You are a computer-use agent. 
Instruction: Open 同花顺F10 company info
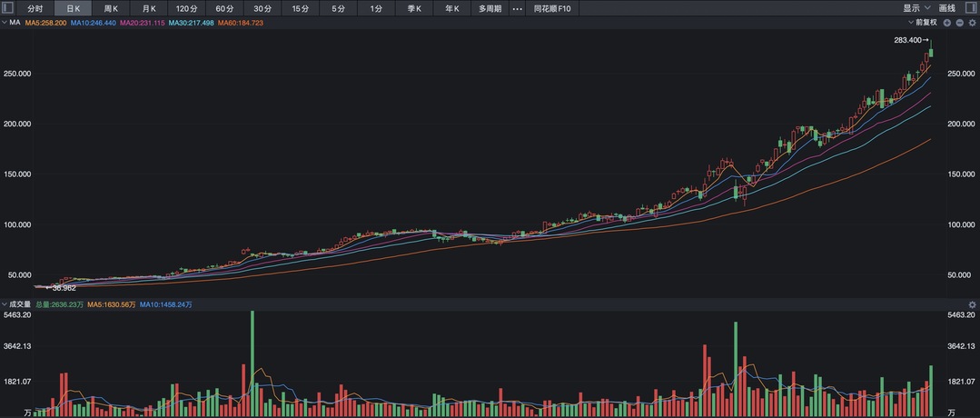[x=552, y=9]
